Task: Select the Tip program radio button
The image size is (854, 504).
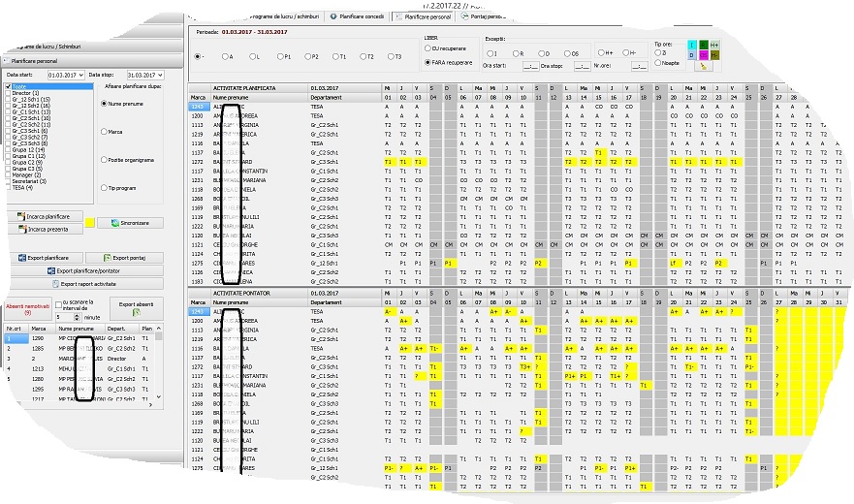Action: coord(104,188)
